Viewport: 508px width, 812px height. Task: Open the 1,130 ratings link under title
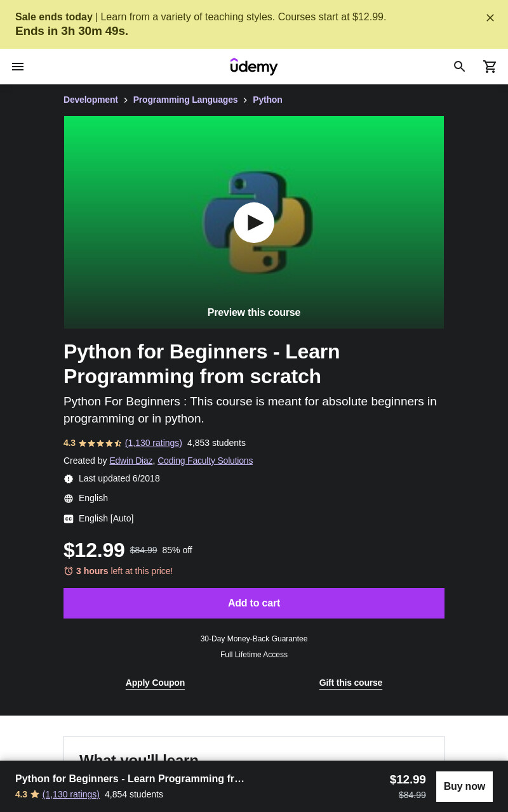tap(154, 443)
